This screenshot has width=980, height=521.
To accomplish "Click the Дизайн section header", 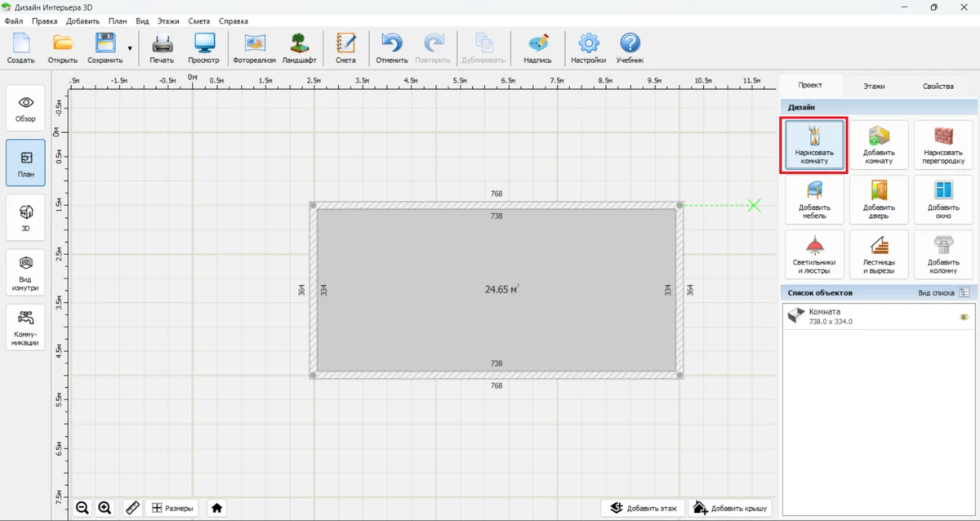I will tap(878, 107).
